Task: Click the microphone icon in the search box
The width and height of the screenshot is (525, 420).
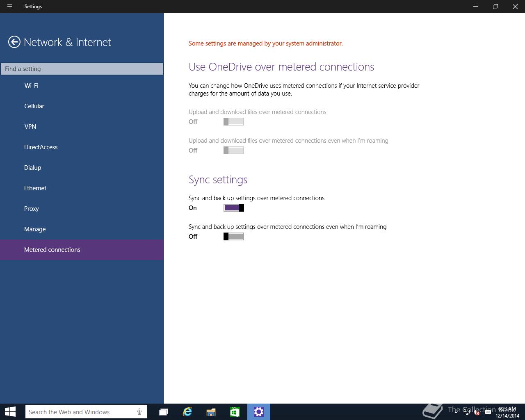Action: coord(139,412)
